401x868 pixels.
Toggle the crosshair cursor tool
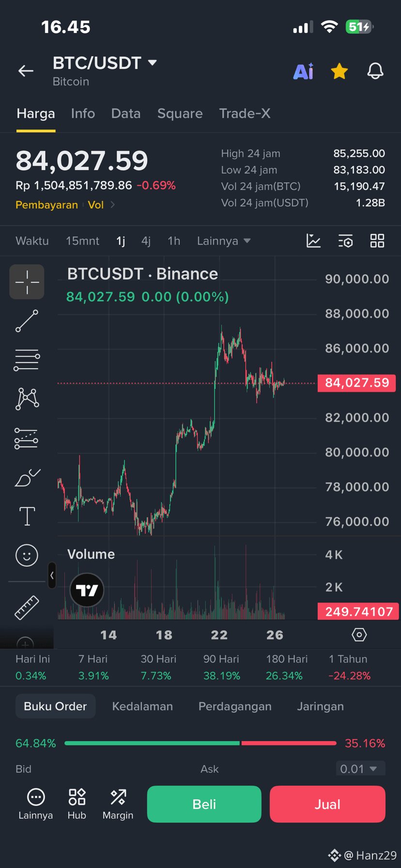tap(27, 282)
